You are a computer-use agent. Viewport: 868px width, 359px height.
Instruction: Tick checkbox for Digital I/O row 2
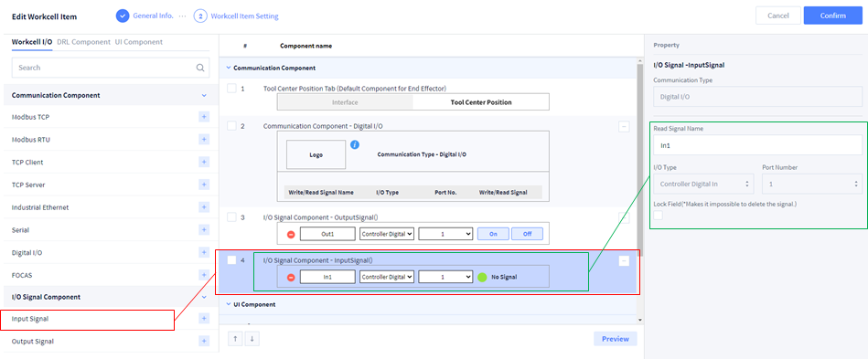(231, 126)
